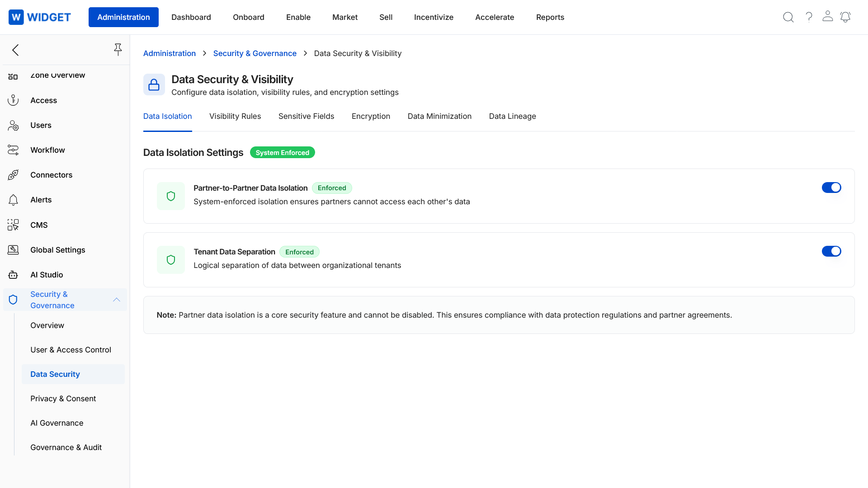
Task: Click the Workflow sidebar icon
Action: click(13, 150)
